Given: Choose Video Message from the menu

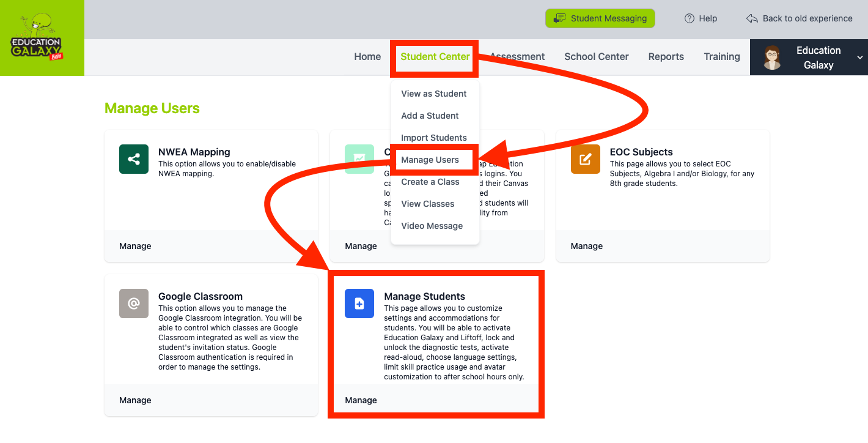Looking at the screenshot, I should 432,226.
